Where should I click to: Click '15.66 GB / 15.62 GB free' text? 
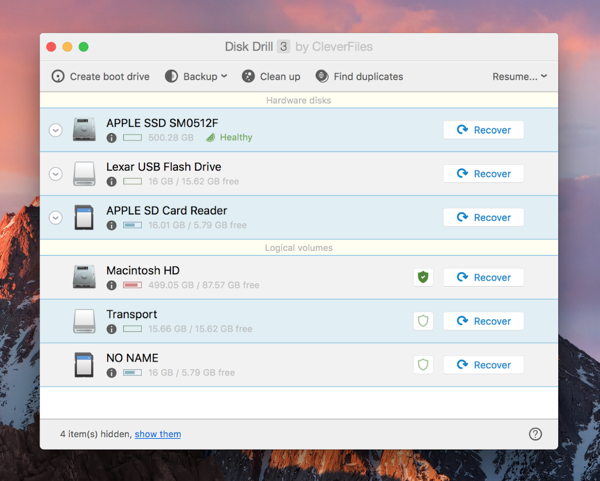(200, 329)
